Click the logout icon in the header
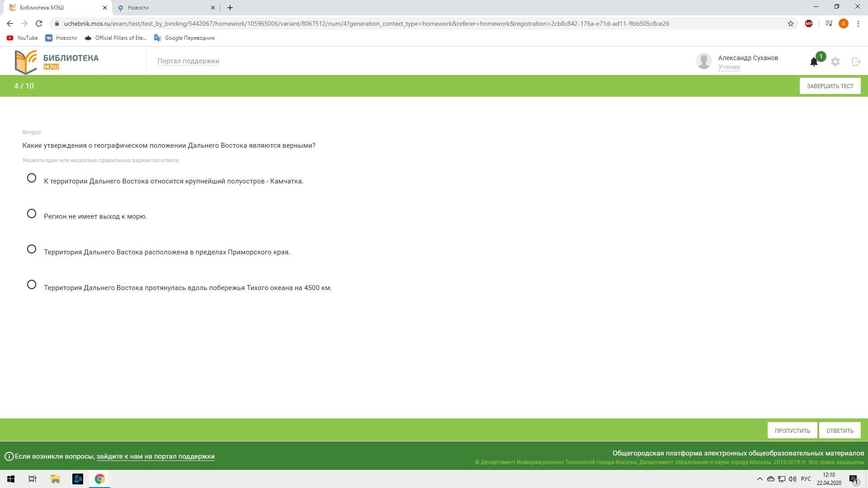The height and width of the screenshot is (488, 868). pyautogui.click(x=856, y=62)
